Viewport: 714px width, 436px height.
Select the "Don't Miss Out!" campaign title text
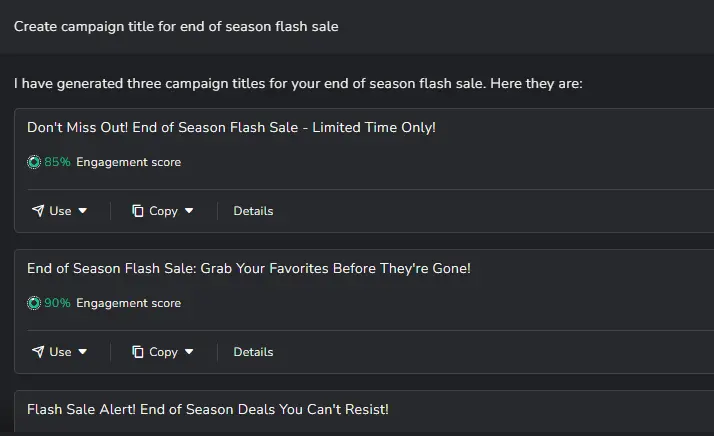pos(231,127)
